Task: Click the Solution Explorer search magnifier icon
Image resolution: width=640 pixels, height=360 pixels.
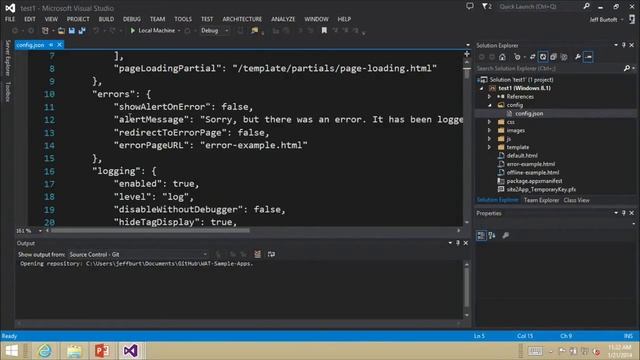Action: [627, 68]
